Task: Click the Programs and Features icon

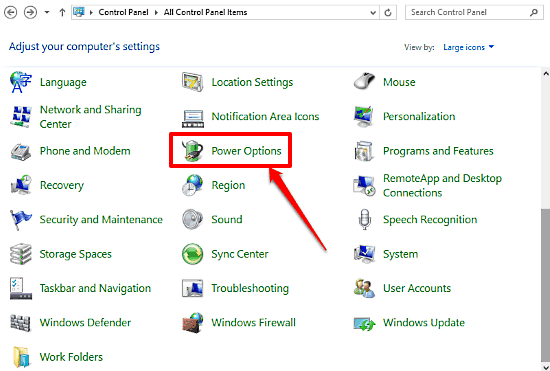Action: click(364, 151)
